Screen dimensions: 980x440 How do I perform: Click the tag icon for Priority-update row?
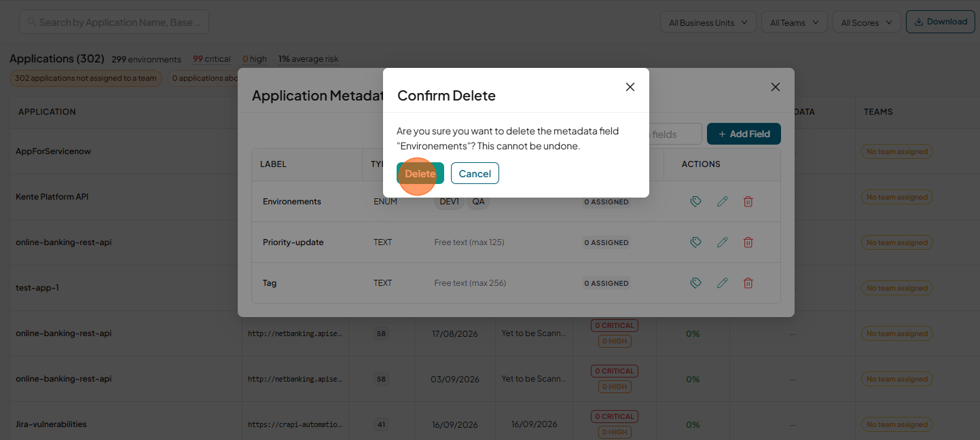tap(695, 242)
